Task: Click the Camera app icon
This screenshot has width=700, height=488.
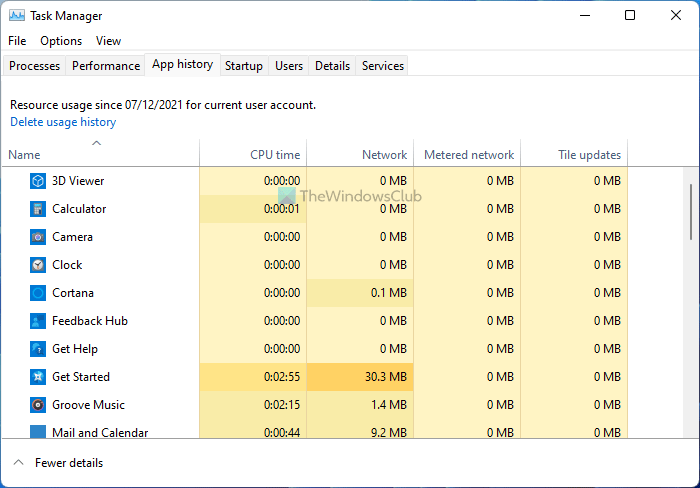Action: (38, 237)
